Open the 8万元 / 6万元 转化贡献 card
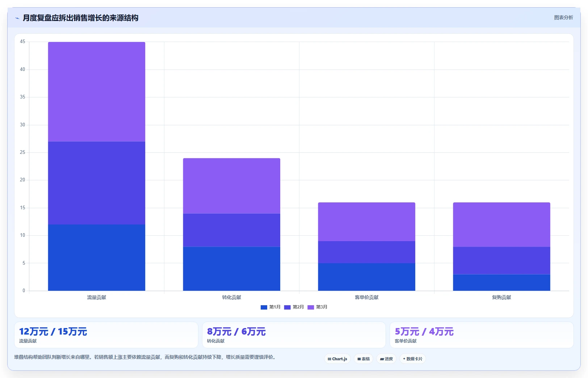 [294, 335]
